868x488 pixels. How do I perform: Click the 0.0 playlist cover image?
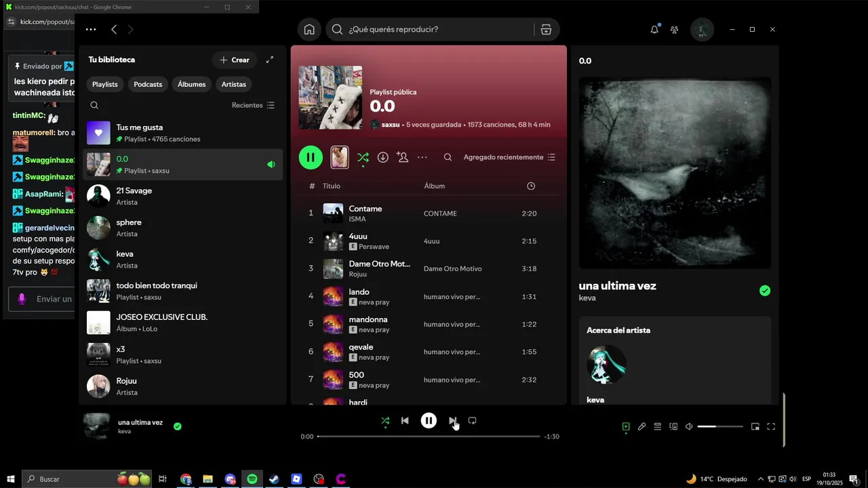330,98
